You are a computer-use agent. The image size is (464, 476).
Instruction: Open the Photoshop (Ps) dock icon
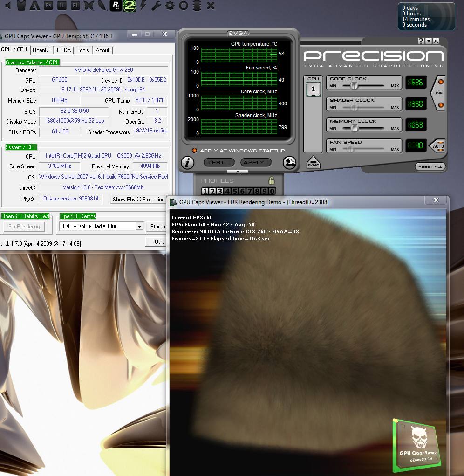[x=48, y=6]
